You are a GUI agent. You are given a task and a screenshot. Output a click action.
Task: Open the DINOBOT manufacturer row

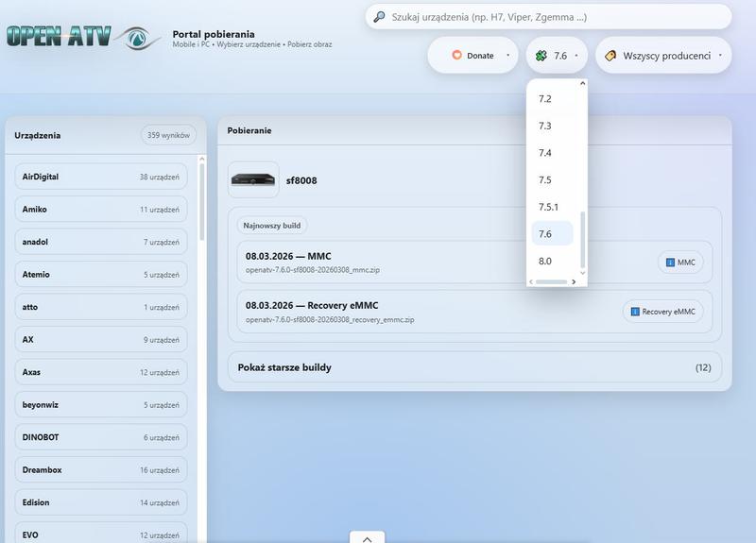101,437
